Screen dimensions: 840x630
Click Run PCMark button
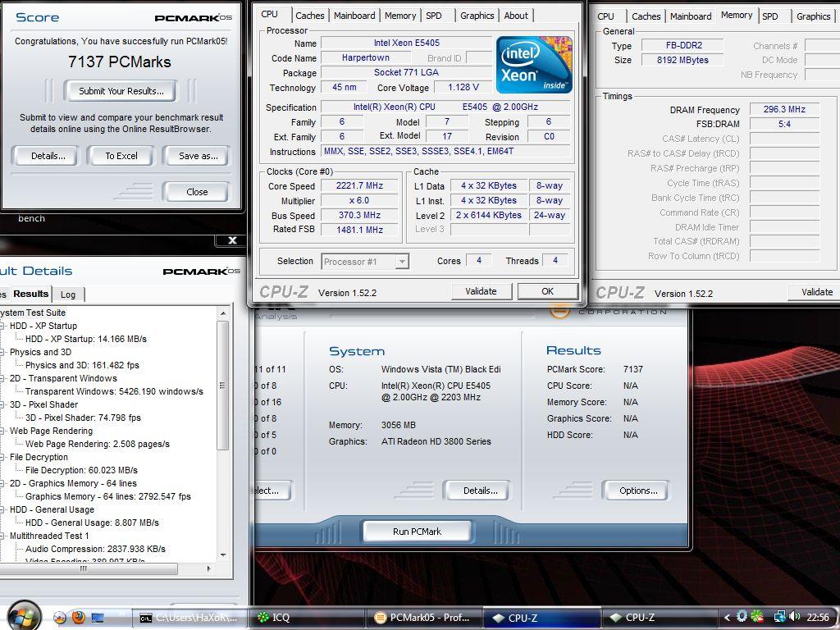pos(417,532)
